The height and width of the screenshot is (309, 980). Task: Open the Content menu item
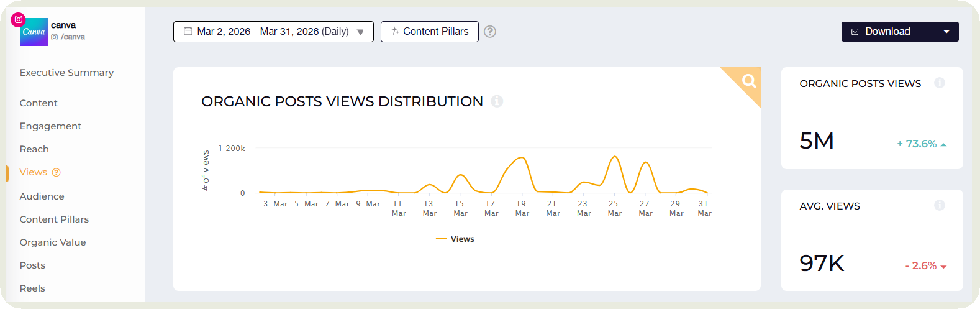tap(39, 103)
